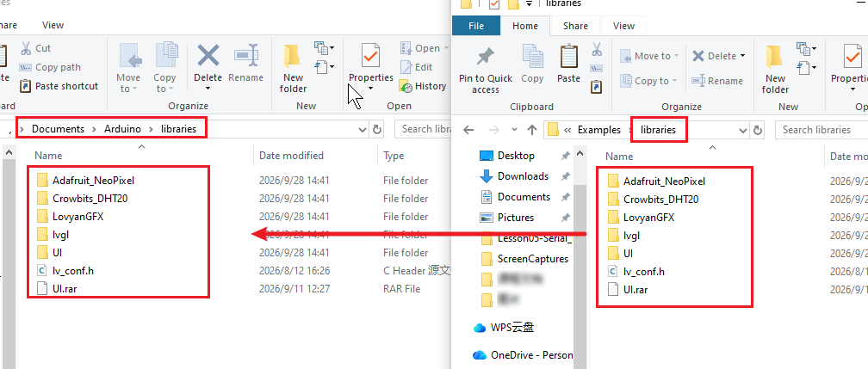The width and height of the screenshot is (868, 369).
Task: Switch to the View tab in right window
Action: [623, 26]
